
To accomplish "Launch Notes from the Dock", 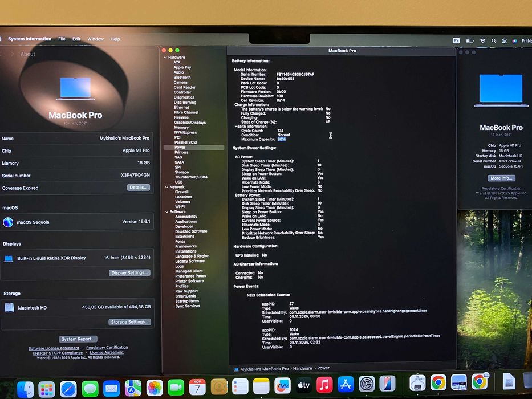I will (x=261, y=386).
